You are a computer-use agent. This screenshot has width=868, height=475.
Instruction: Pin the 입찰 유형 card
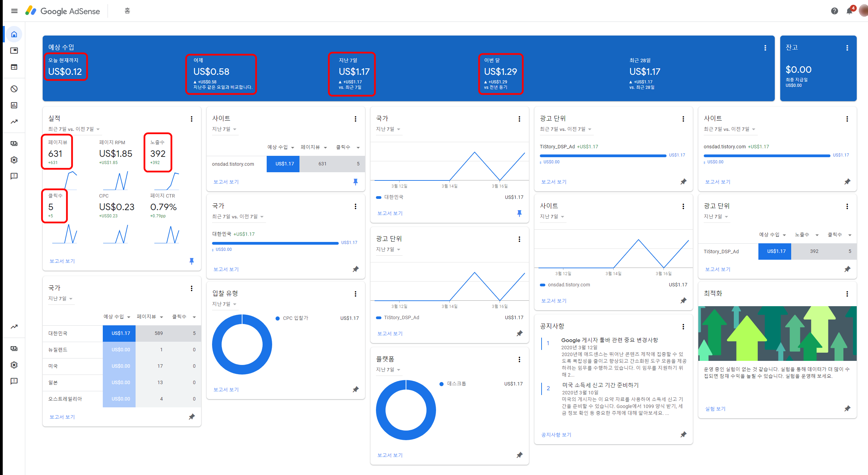pyautogui.click(x=355, y=390)
